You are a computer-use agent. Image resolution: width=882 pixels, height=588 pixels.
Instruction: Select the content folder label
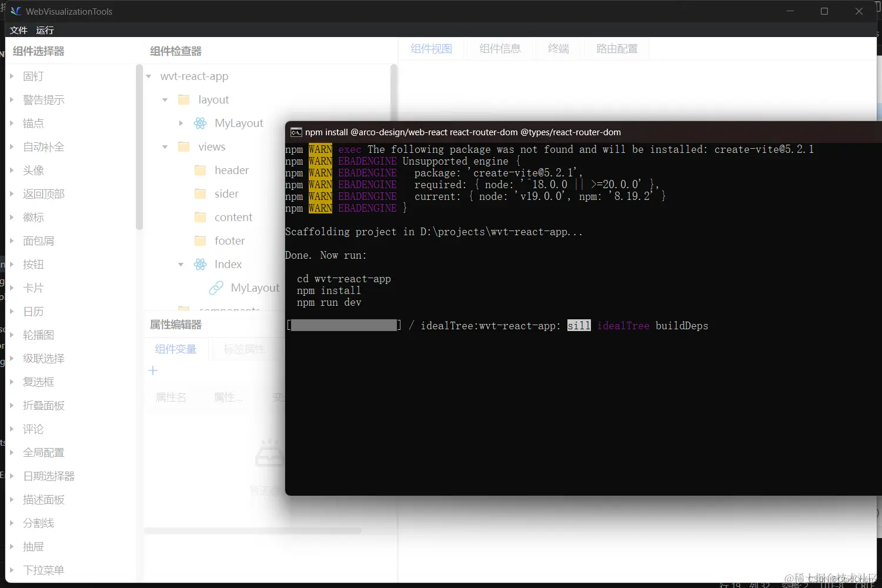(x=233, y=218)
